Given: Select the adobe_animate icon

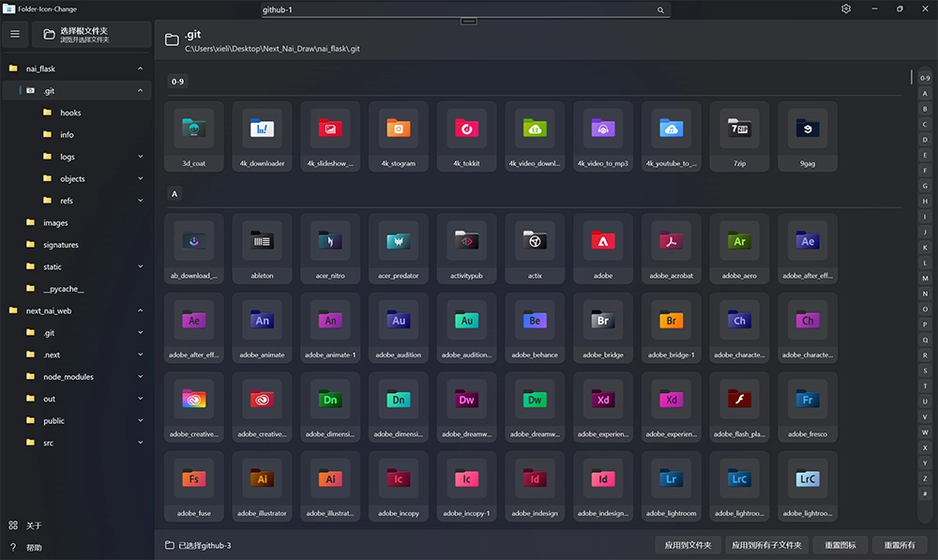Looking at the screenshot, I should (262, 328).
